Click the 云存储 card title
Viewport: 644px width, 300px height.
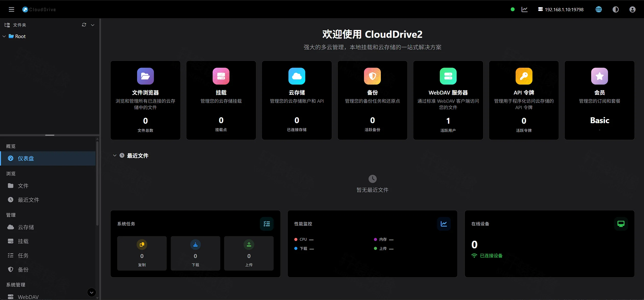[x=297, y=93]
